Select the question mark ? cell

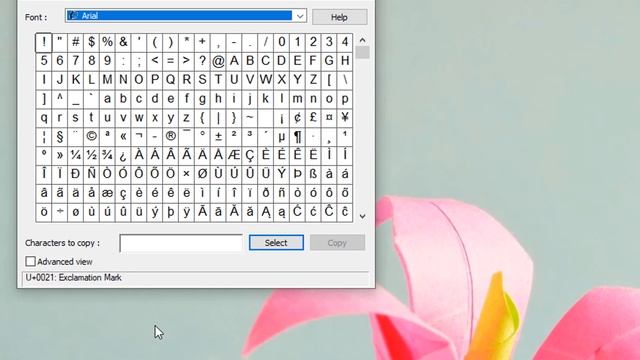[202, 61]
